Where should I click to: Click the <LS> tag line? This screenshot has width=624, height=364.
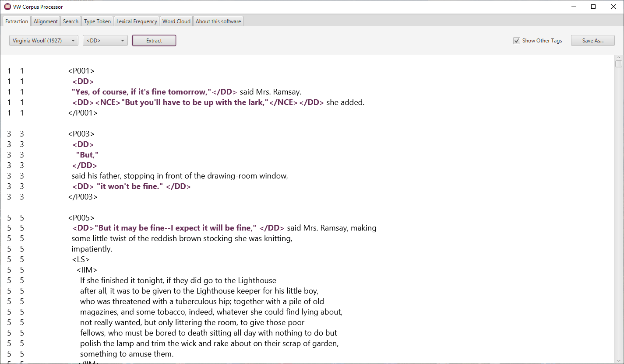click(x=81, y=260)
